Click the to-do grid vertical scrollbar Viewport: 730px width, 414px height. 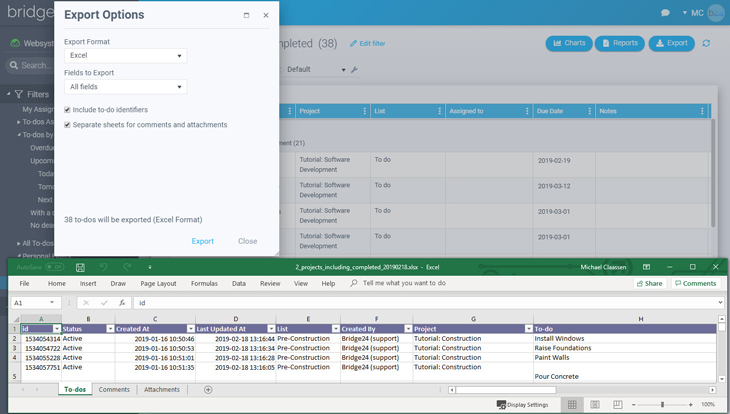(x=712, y=173)
